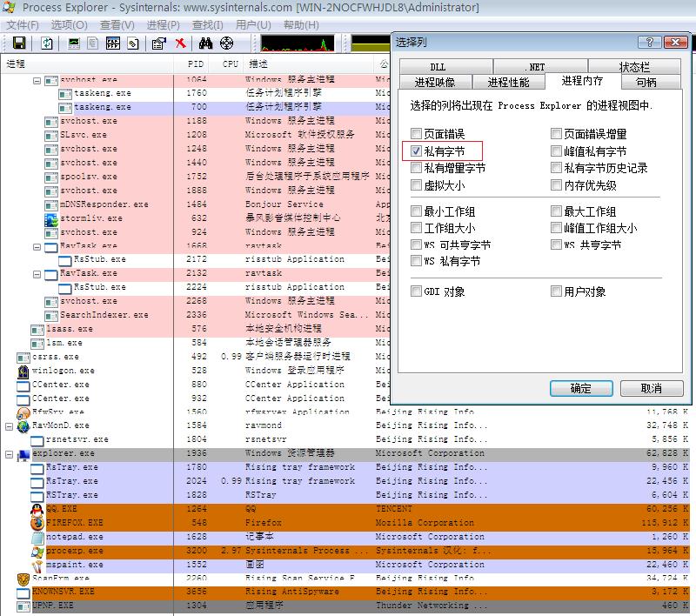The width and height of the screenshot is (696, 616).
Task: Click the explorer.exe computer icon
Action: [23, 454]
